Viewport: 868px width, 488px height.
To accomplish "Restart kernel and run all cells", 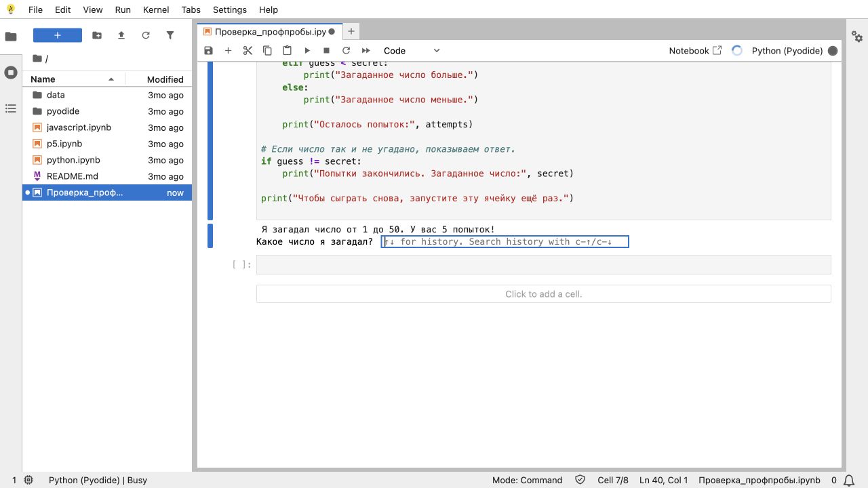I will [366, 51].
